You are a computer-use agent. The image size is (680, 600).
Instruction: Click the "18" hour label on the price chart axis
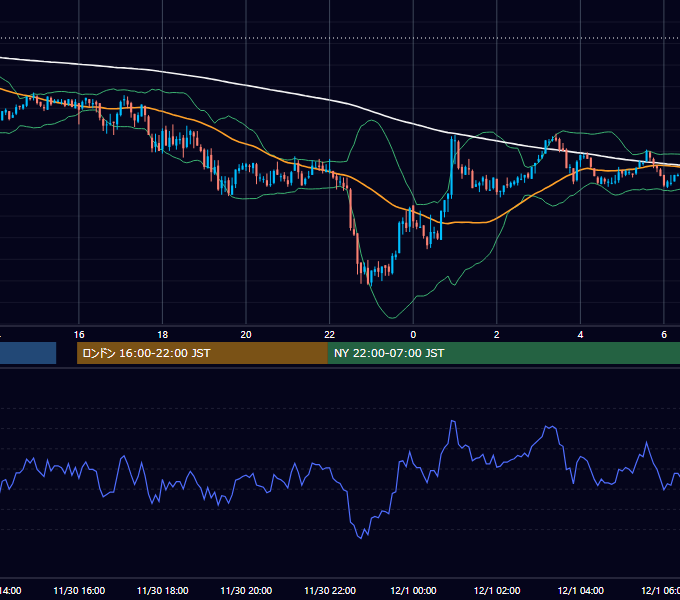pyautogui.click(x=163, y=335)
